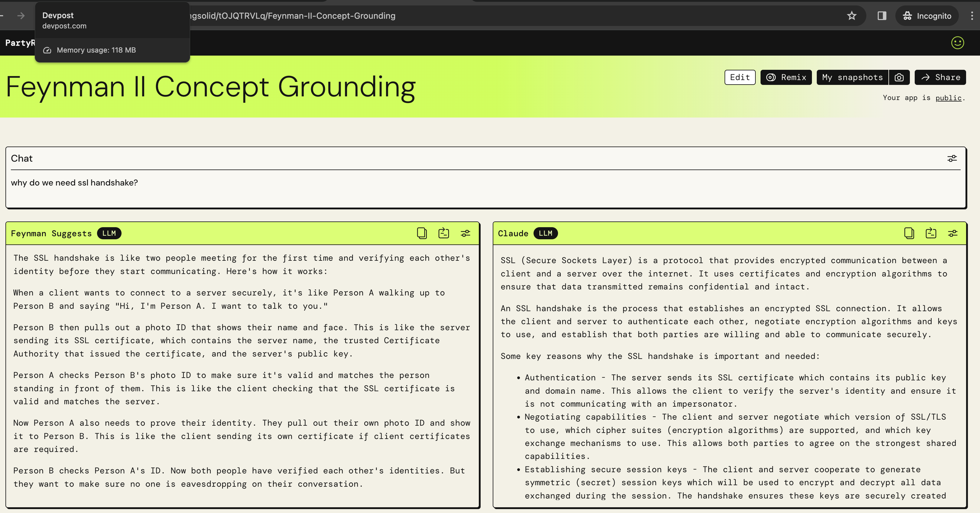
Task: Open the Incognito profile indicator
Action: (x=927, y=16)
